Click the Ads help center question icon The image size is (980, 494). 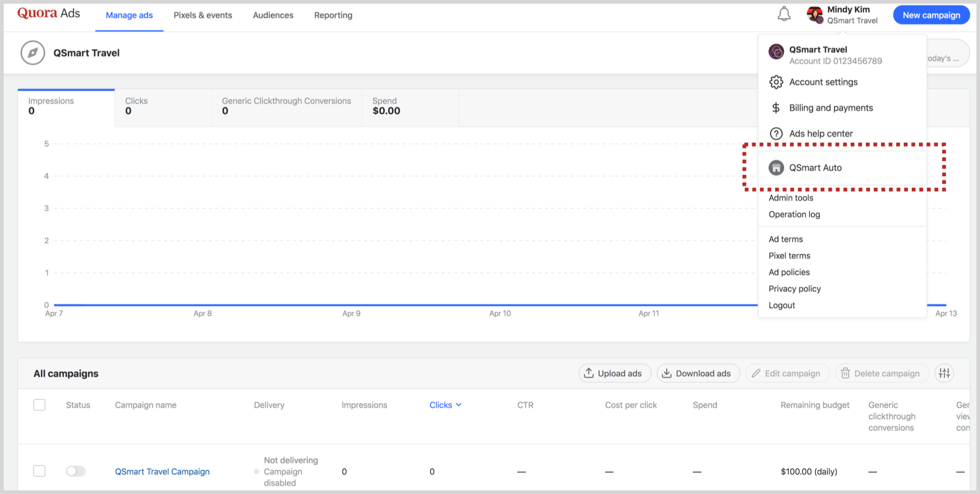(776, 134)
